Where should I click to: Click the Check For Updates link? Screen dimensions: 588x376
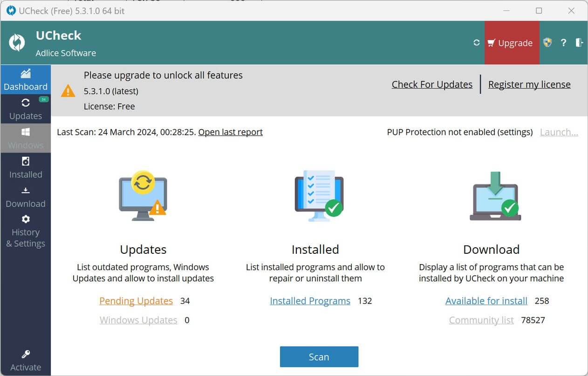point(432,84)
